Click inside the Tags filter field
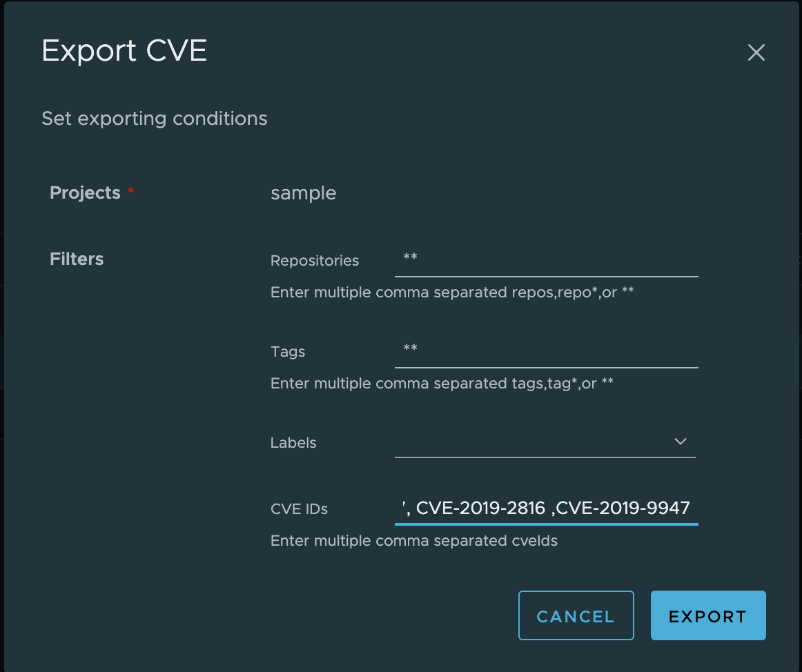 click(x=545, y=351)
